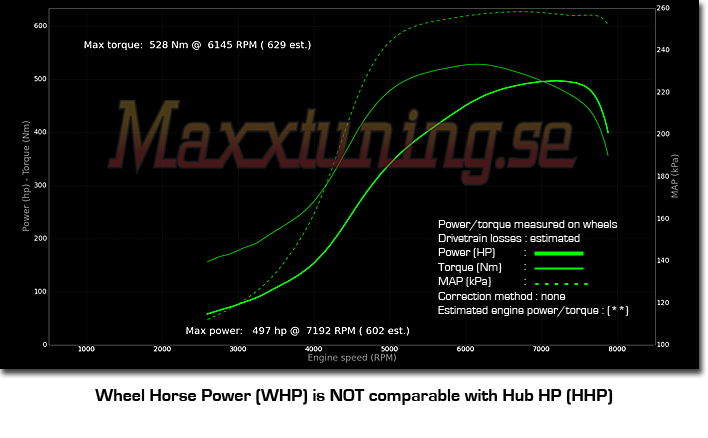Click the 'Max power: 497 hp @ 7192 RPM' text
This screenshot has height=438, width=708.
pos(270,331)
